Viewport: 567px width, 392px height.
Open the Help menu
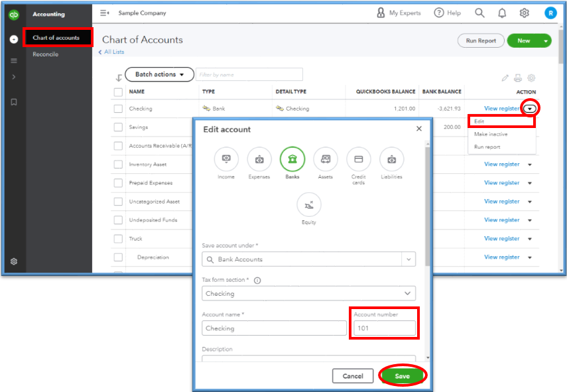pyautogui.click(x=448, y=13)
